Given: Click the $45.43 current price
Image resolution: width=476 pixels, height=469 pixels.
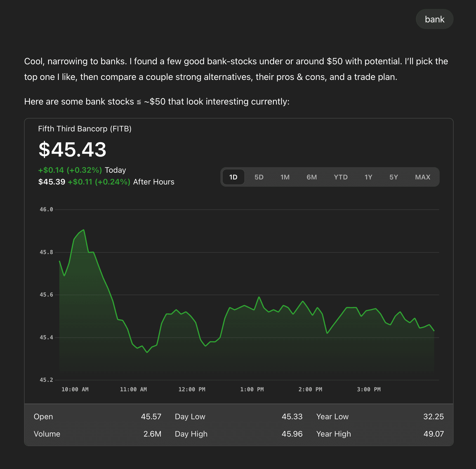Looking at the screenshot, I should coord(72,150).
